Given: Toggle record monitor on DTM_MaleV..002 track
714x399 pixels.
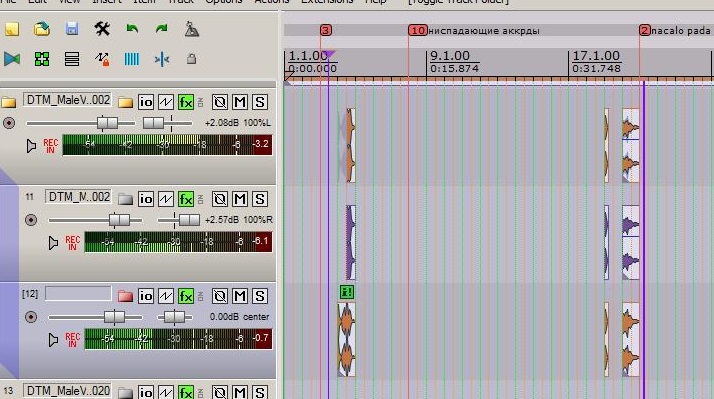Looking at the screenshot, I should click(31, 146).
